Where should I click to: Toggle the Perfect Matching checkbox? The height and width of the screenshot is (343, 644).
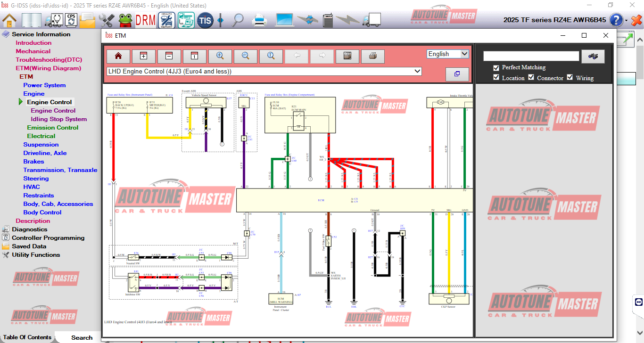click(496, 68)
